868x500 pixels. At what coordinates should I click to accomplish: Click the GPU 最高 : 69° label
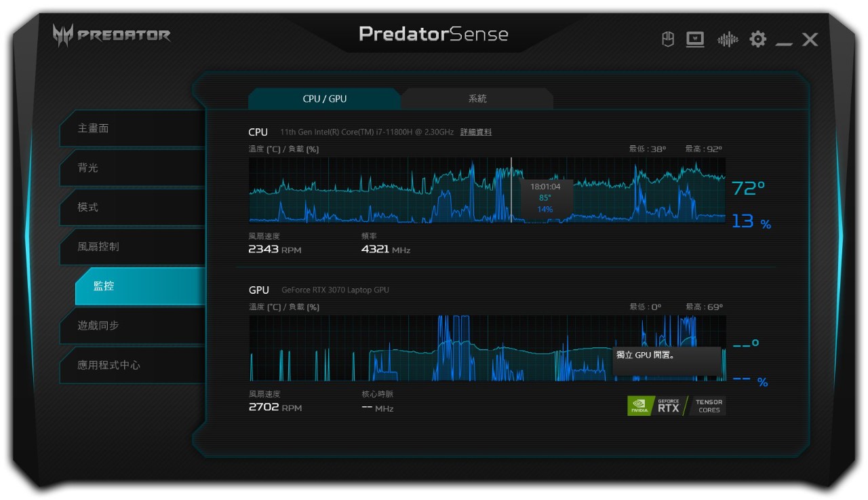tap(704, 307)
